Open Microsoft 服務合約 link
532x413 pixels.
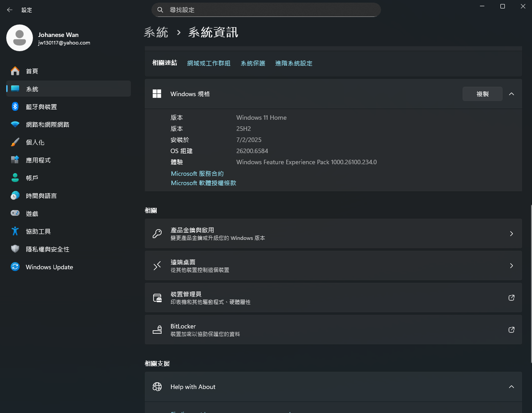pos(197,174)
